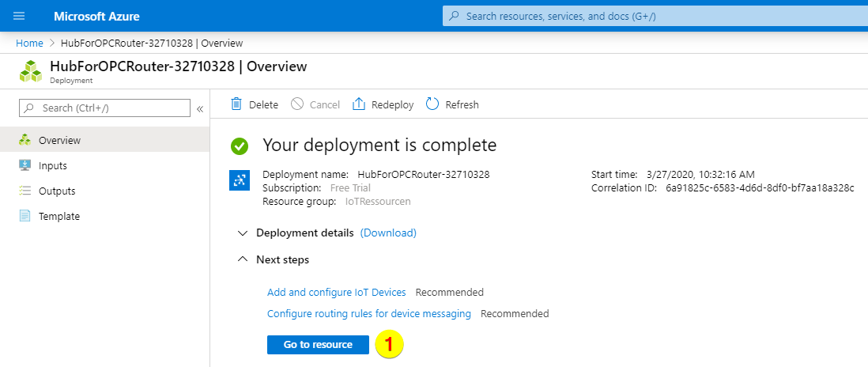868x367 pixels.
Task: Select the Template menu item
Action: point(59,216)
